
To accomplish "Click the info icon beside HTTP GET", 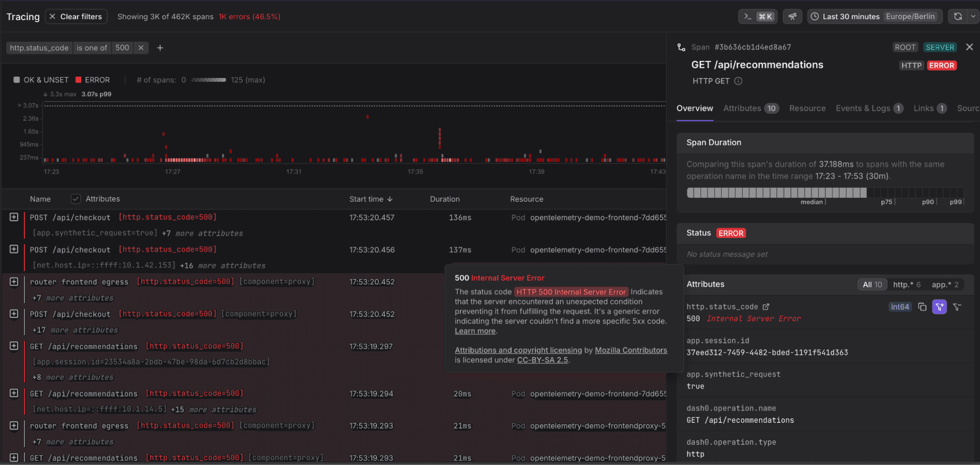I will pyautogui.click(x=738, y=81).
